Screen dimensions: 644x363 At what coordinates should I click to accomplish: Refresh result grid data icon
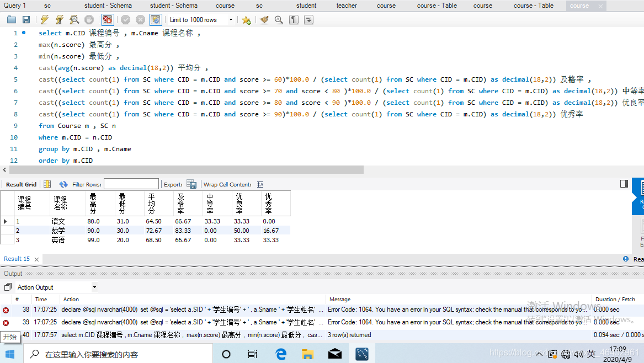(63, 184)
